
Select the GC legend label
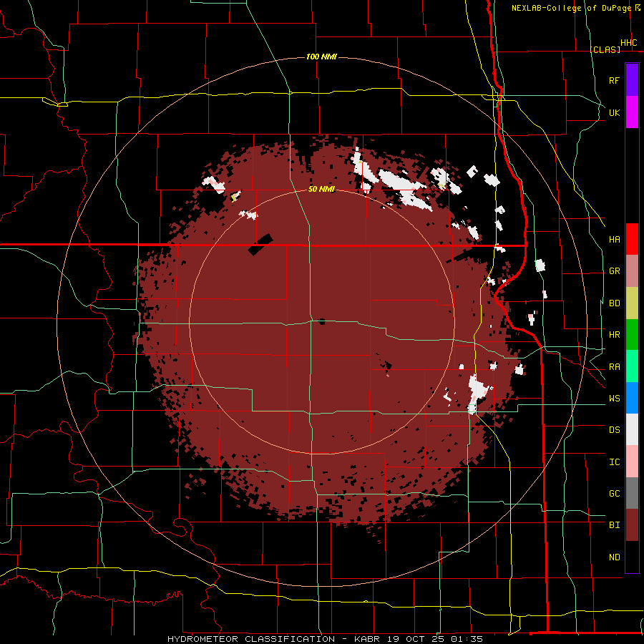(x=614, y=494)
